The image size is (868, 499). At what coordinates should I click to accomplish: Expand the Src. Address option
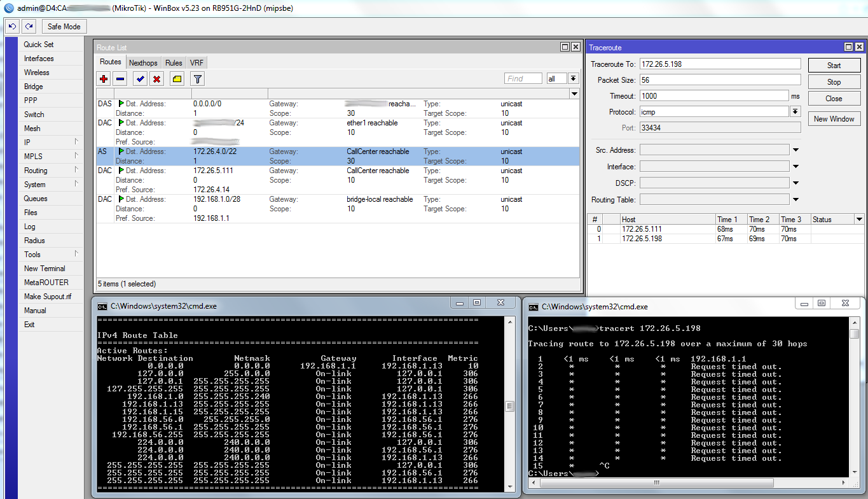(x=796, y=150)
